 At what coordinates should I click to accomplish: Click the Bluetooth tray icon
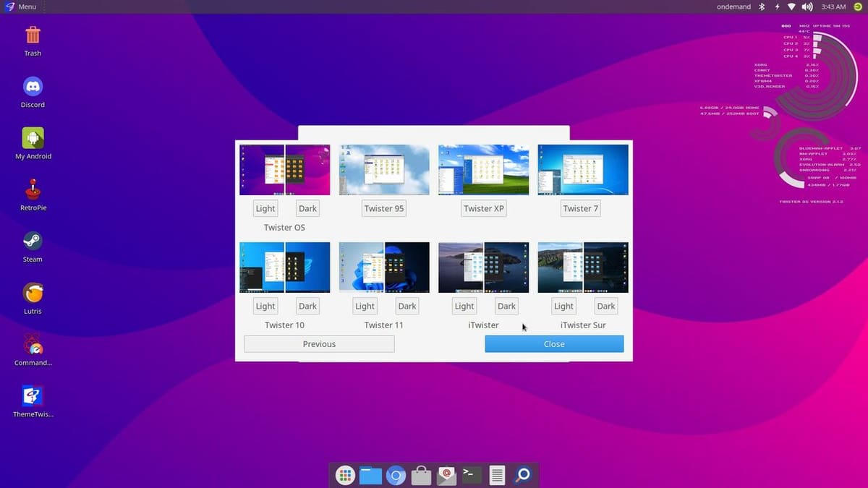tap(762, 7)
